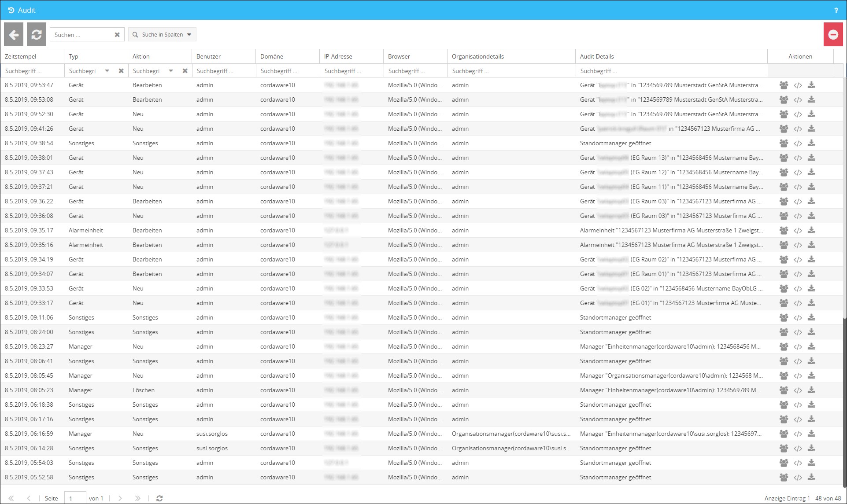Click users icon for 09:53:47 entry
Screen dimensions: 847x504
(x=784, y=85)
